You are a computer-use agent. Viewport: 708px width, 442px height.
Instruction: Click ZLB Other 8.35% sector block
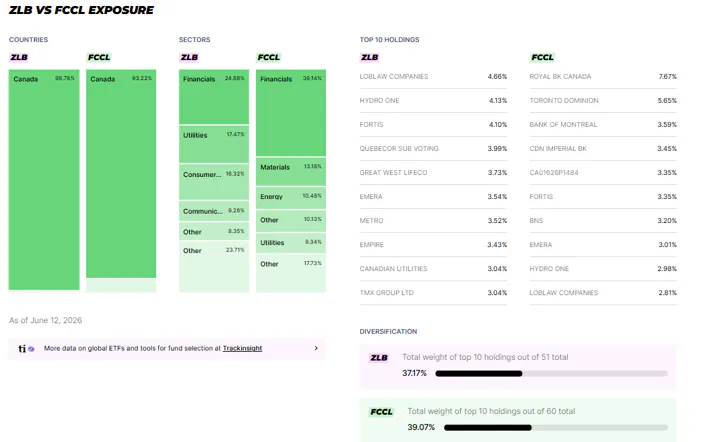point(214,231)
